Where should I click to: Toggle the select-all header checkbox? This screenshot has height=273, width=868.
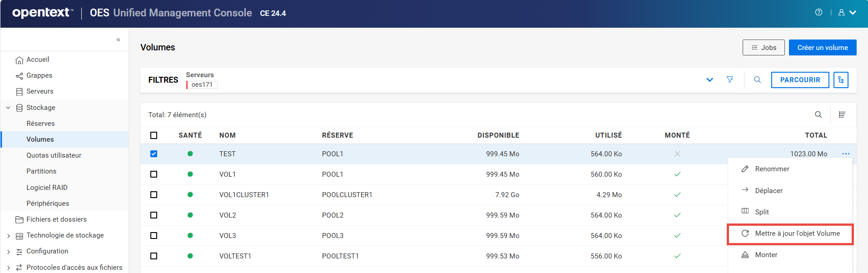coord(154,135)
